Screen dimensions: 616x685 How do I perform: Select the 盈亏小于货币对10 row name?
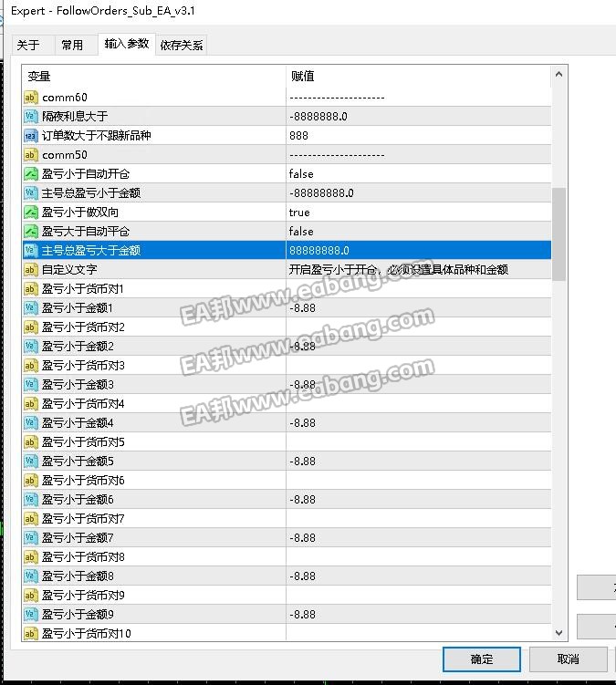click(87, 634)
